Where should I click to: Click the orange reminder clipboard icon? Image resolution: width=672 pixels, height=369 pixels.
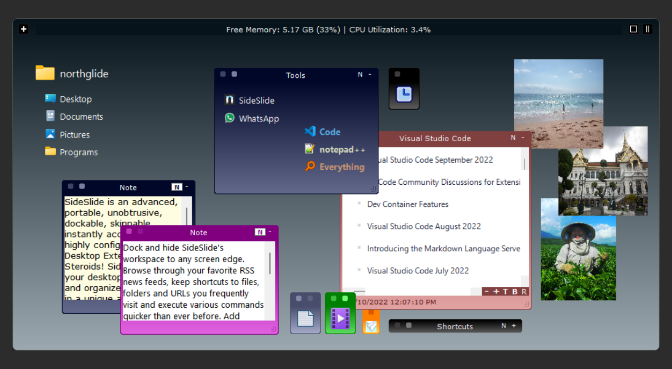pyautogui.click(x=371, y=322)
